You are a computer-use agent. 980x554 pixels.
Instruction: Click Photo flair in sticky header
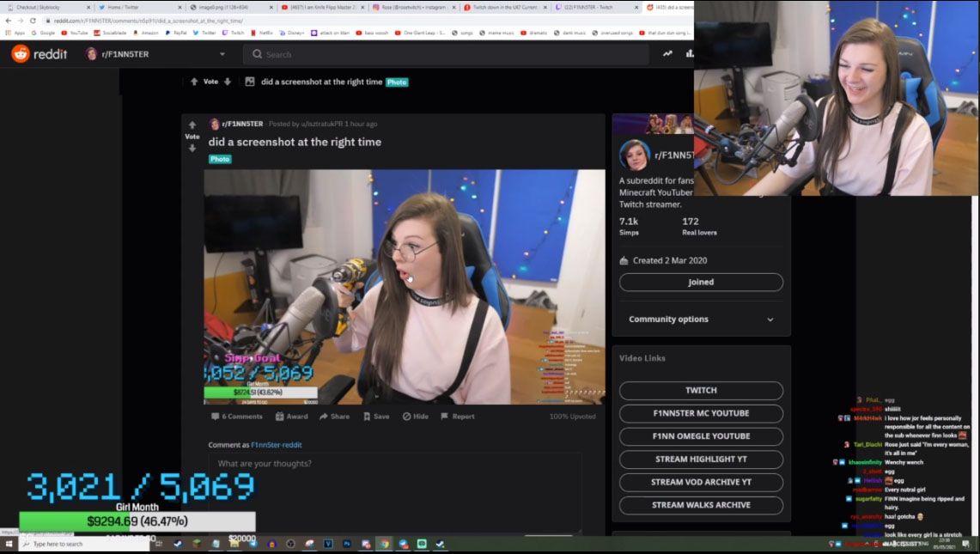(x=397, y=82)
